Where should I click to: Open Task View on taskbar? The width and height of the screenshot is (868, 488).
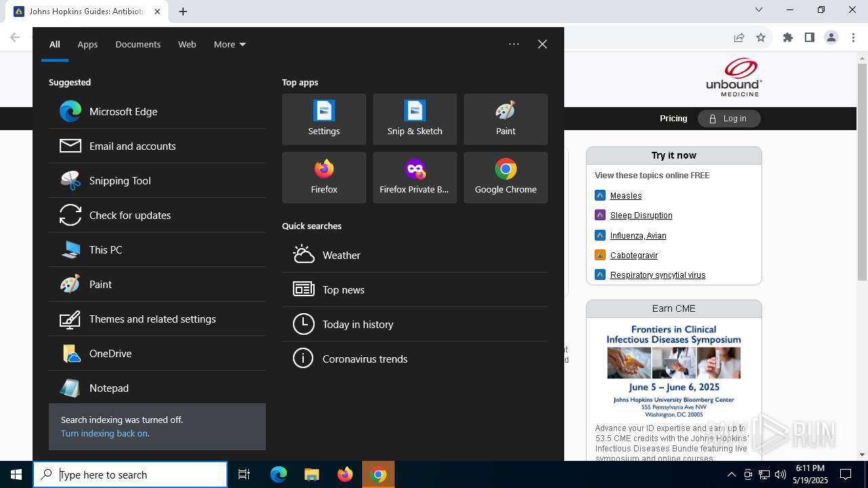pyautogui.click(x=244, y=474)
